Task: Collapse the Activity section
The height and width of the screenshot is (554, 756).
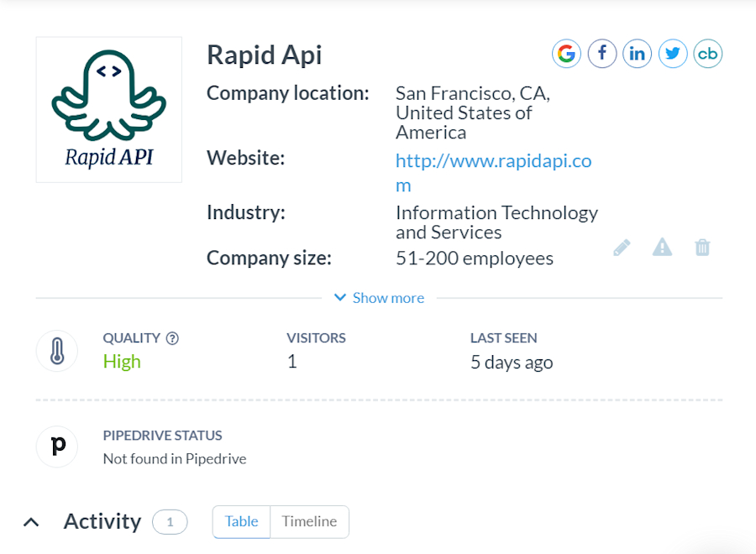Action: pyautogui.click(x=31, y=521)
